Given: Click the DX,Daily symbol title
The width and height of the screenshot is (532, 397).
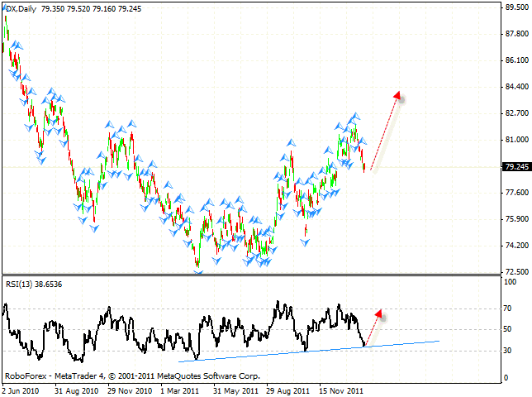Looking at the screenshot, I should tap(19, 7).
